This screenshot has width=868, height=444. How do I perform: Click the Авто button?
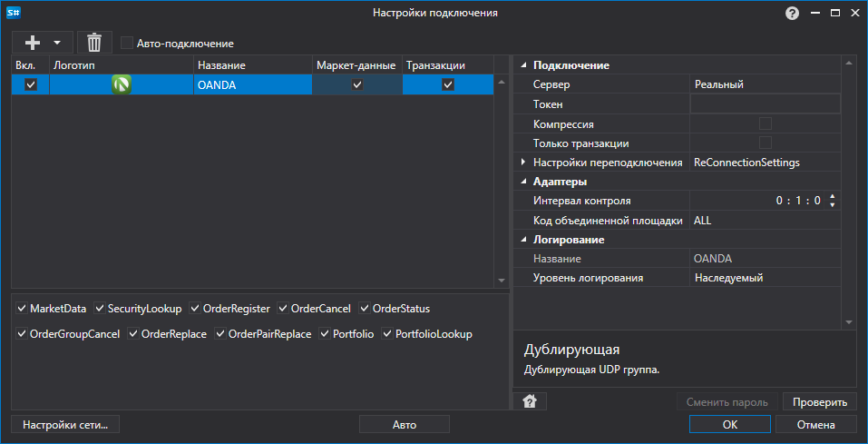(405, 425)
